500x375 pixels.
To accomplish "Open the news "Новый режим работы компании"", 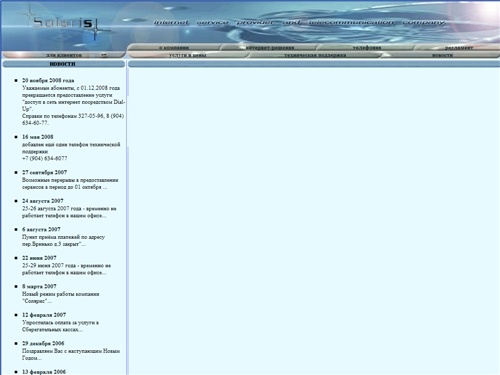I will (x=61, y=297).
